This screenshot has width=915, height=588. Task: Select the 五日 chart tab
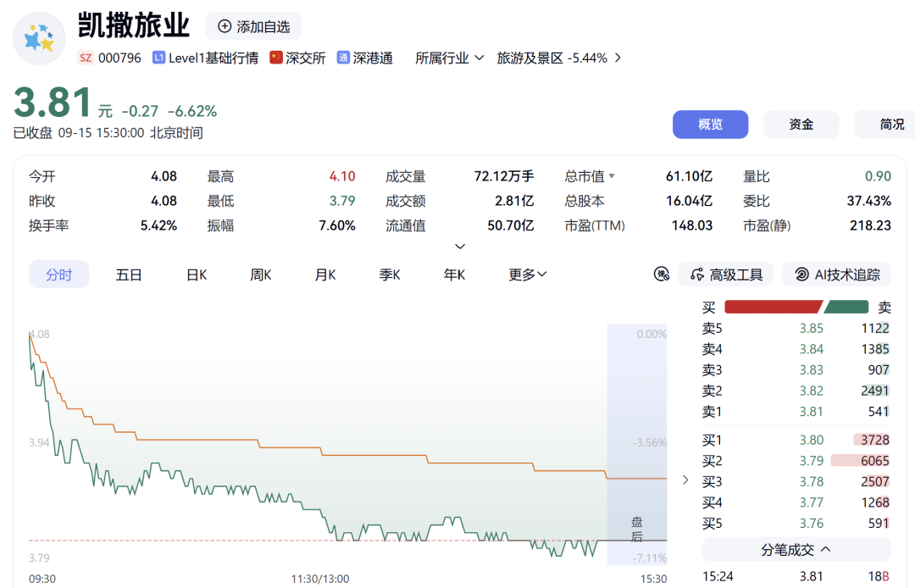tap(129, 275)
